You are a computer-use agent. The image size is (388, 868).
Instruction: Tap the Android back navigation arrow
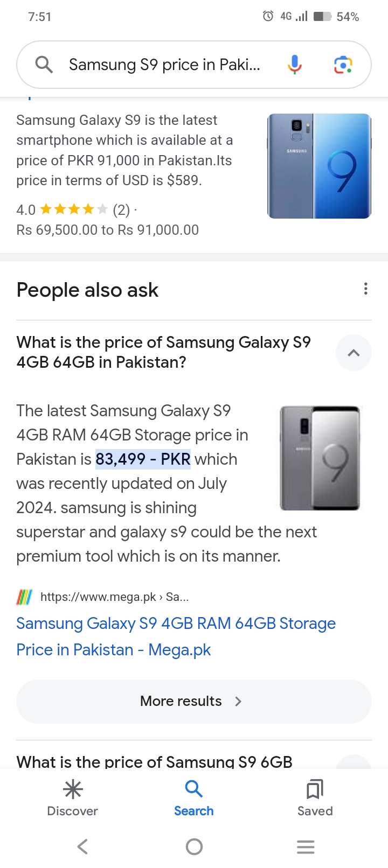82,846
